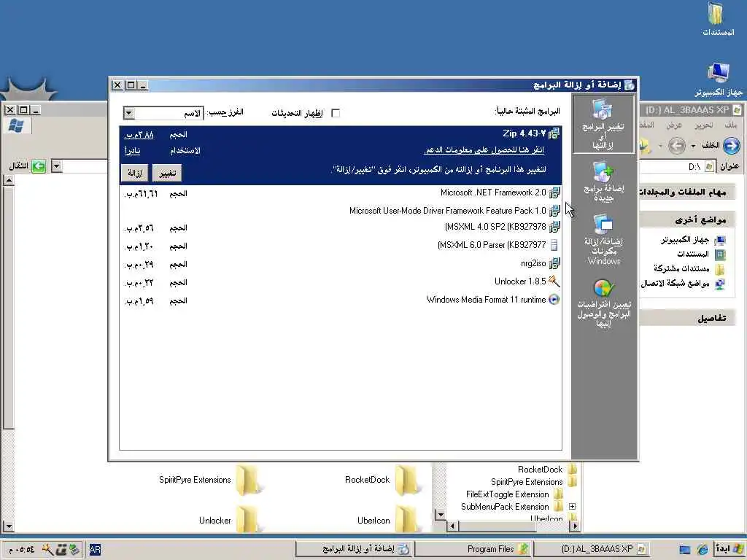Viewport: 747px width, 560px height.
Task: Click the SpiritPyre Extensions large folder icon
Action: tap(248, 480)
